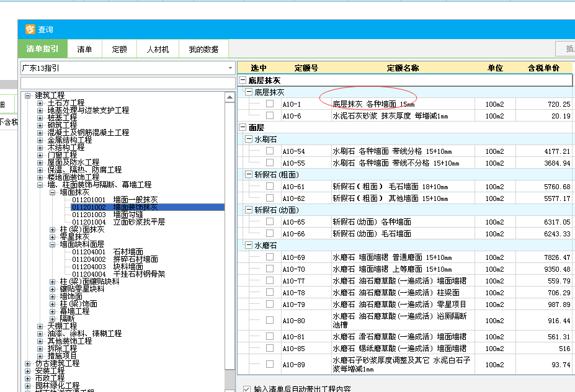Select 011204004 干挂石材钢骨架 item

[118, 274]
